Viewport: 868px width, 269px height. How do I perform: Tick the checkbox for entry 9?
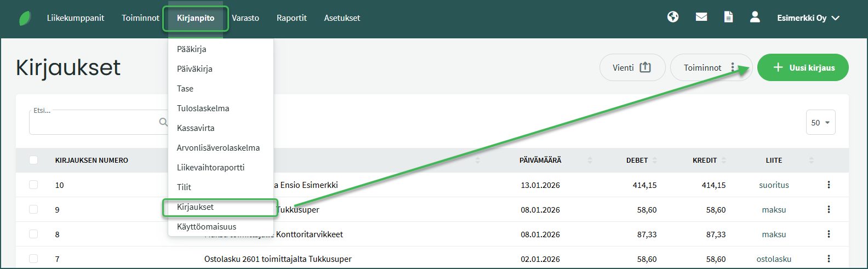(33, 210)
